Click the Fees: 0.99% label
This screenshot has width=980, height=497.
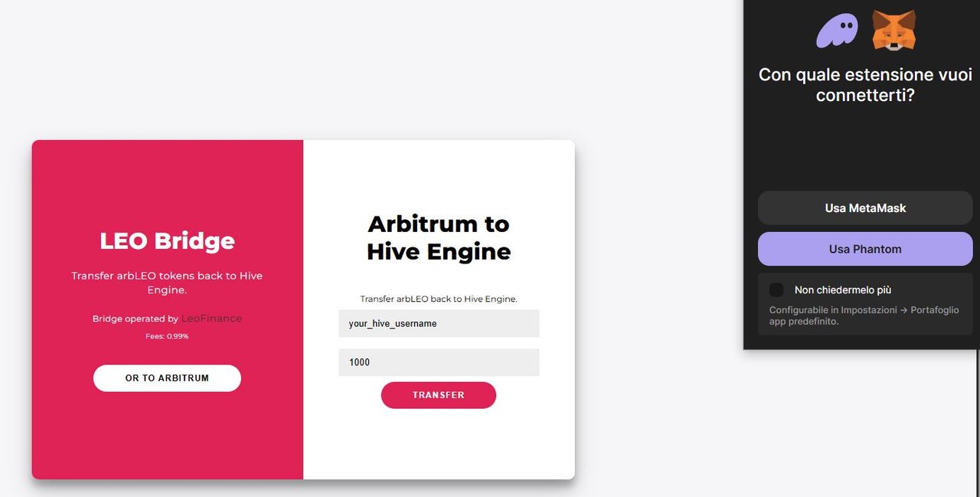167,336
